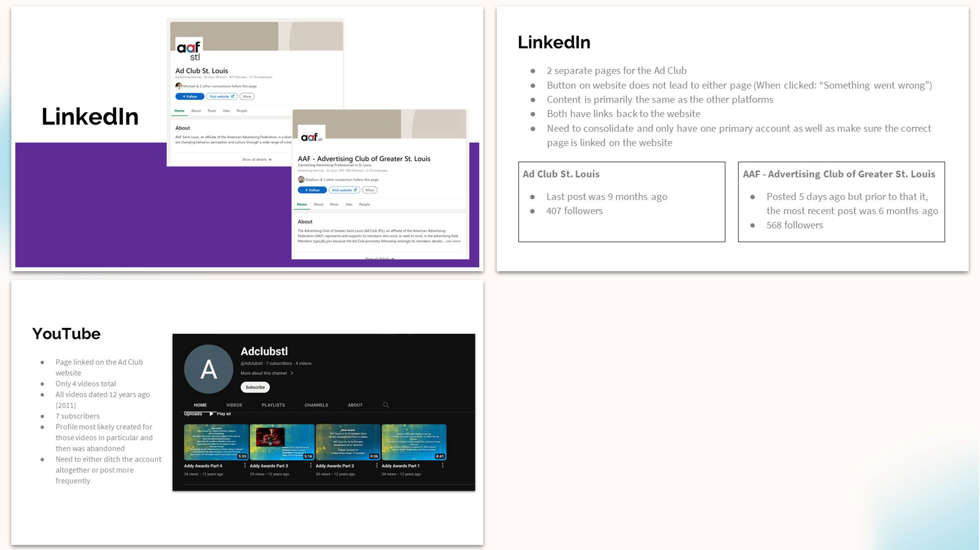Screen dimensions: 980x550
Task: Click Michael's avatar on Ad Club St. Louis page
Action: coord(178,86)
